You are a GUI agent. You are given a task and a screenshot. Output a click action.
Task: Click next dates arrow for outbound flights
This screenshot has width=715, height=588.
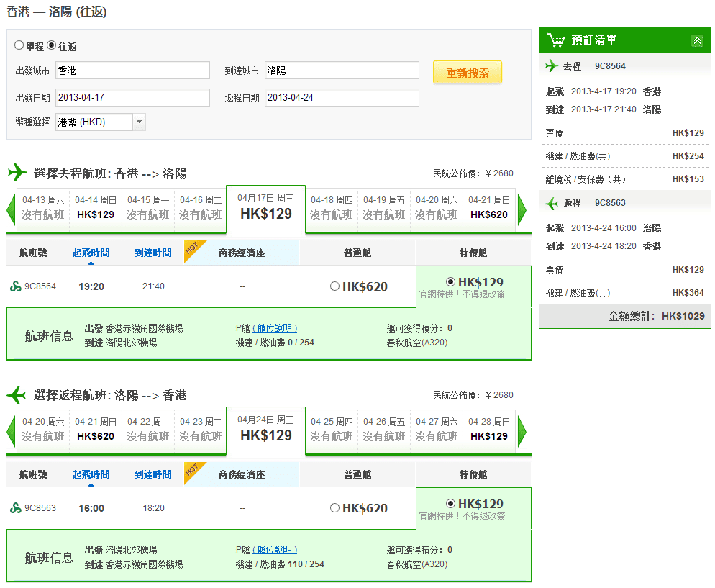[522, 209]
